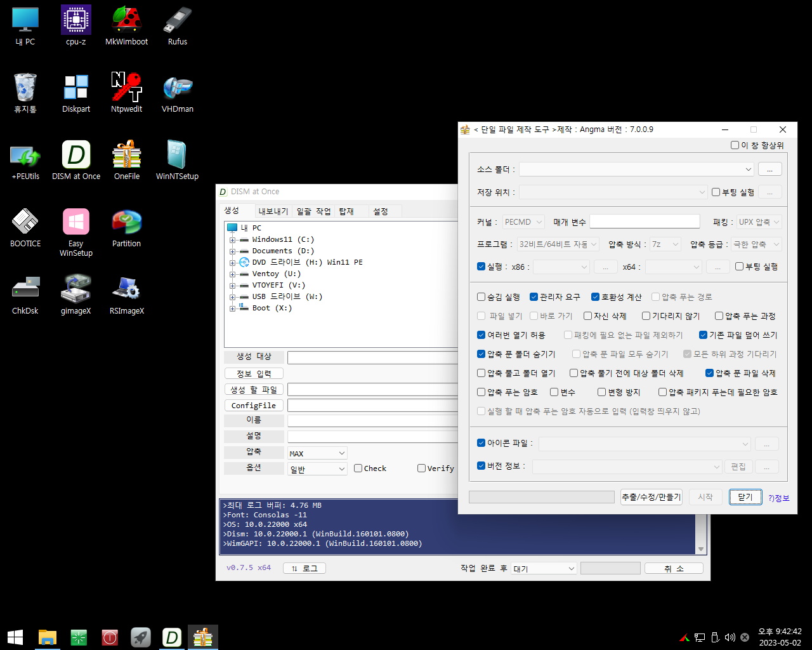The image size is (812, 650).
Task: Open the volume icon in system tray
Action: (730, 637)
